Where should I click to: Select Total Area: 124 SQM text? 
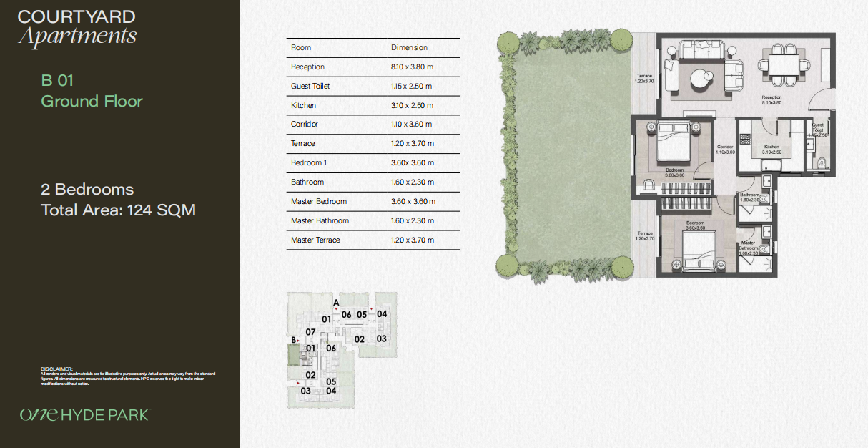118,210
